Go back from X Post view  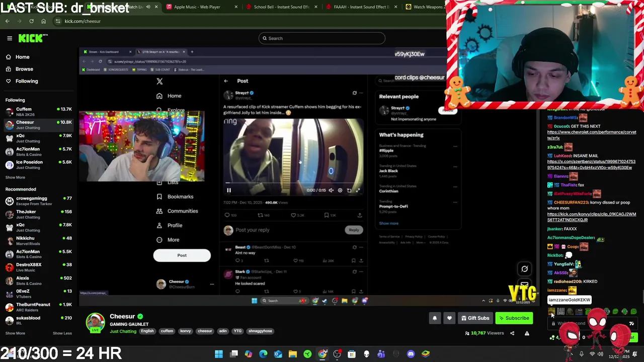(x=226, y=80)
